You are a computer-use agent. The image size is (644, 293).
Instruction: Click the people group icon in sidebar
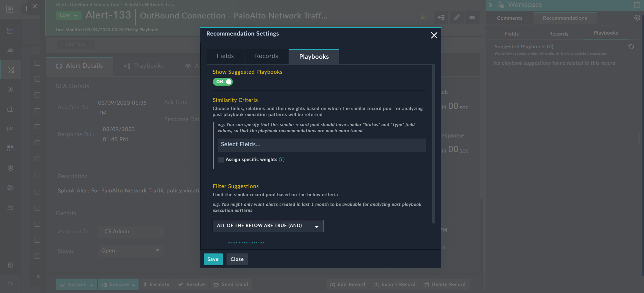[10, 50]
